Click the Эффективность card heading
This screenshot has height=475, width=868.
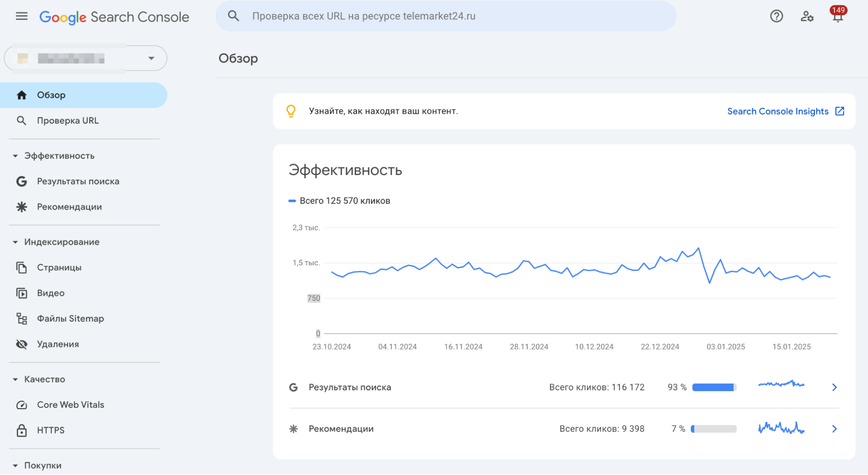coord(345,170)
